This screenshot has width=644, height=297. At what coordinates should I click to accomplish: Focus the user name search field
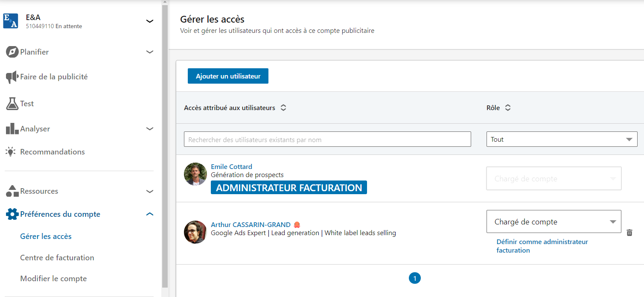[327, 140]
